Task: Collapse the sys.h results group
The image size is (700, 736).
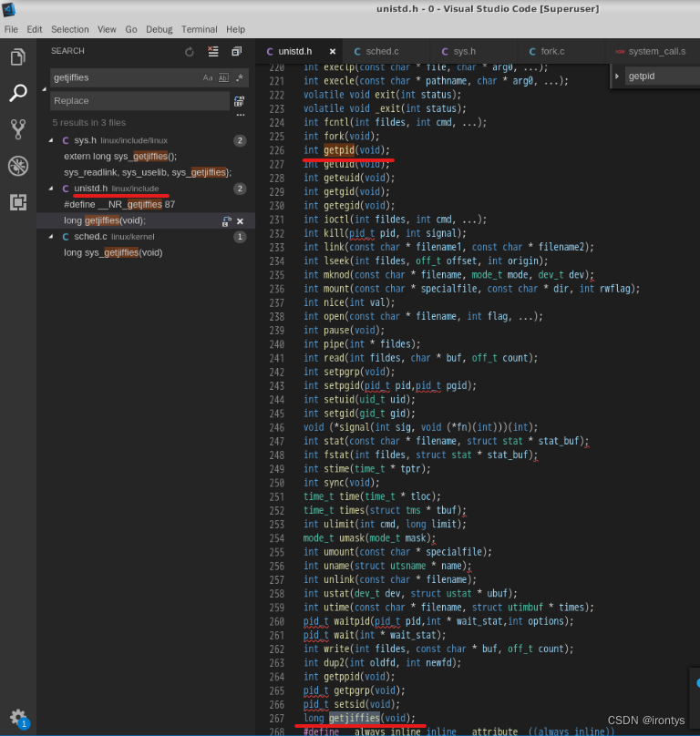Action: (x=52, y=140)
